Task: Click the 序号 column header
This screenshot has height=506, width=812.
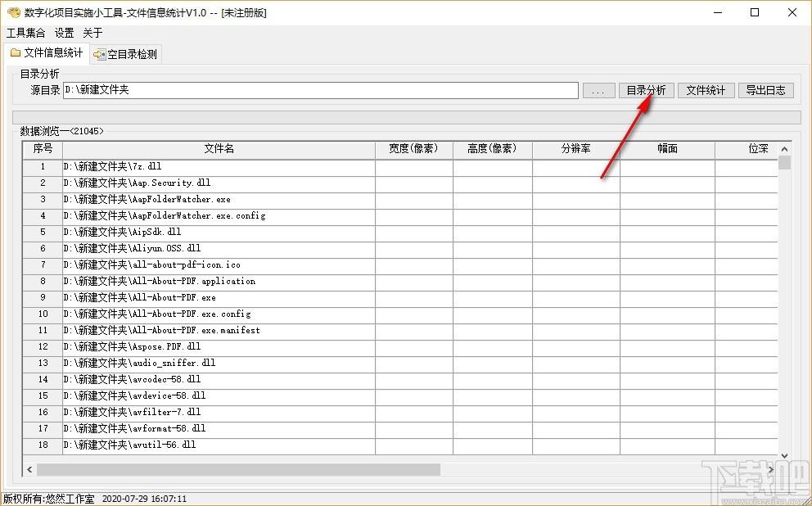Action: pyautogui.click(x=43, y=149)
